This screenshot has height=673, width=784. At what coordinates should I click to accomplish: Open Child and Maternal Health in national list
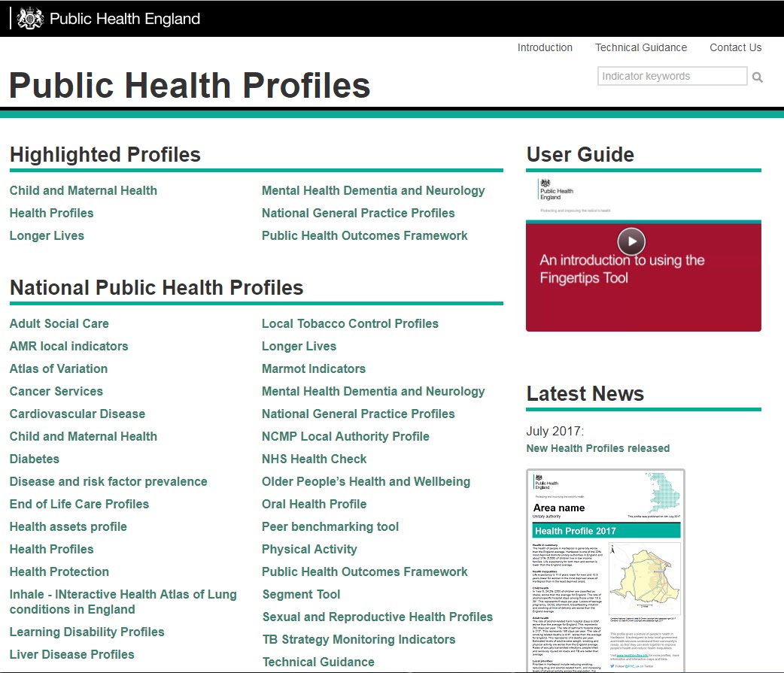click(83, 436)
